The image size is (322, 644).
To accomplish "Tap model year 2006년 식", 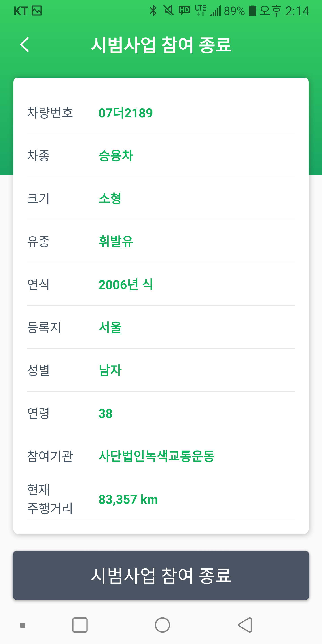I will tap(125, 284).
